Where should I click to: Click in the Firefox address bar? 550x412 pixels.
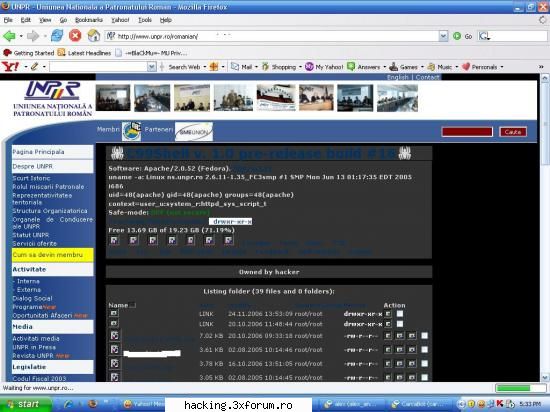272,36
